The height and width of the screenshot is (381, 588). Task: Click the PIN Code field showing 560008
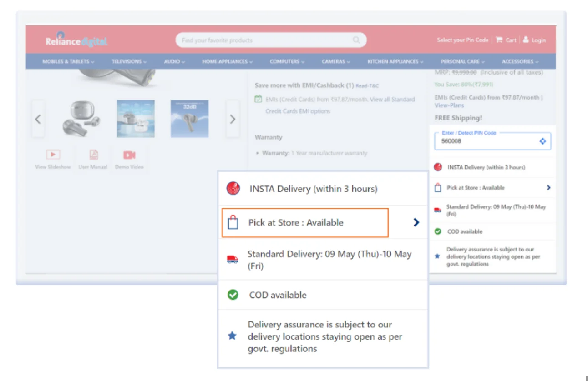coord(492,141)
